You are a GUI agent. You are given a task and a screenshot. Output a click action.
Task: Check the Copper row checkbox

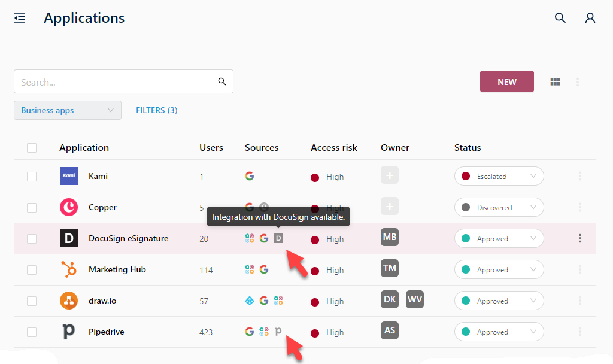[x=32, y=208]
